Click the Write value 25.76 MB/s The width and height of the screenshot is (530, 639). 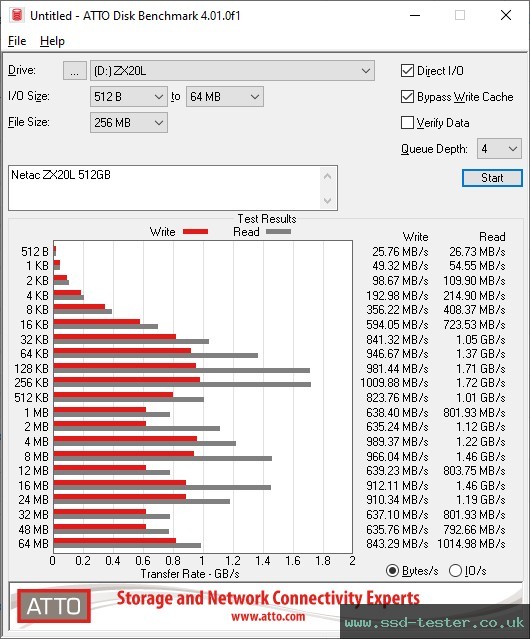tap(400, 251)
